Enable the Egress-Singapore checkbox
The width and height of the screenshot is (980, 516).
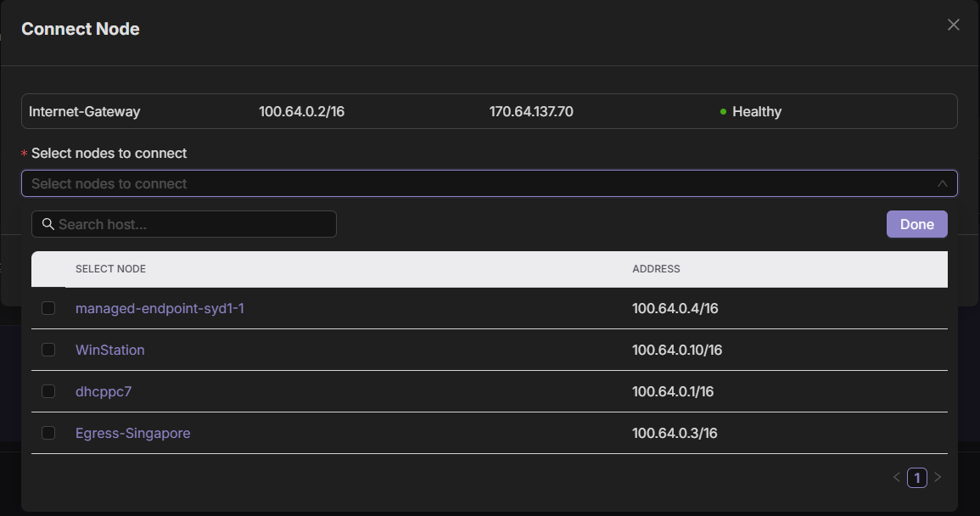48,433
